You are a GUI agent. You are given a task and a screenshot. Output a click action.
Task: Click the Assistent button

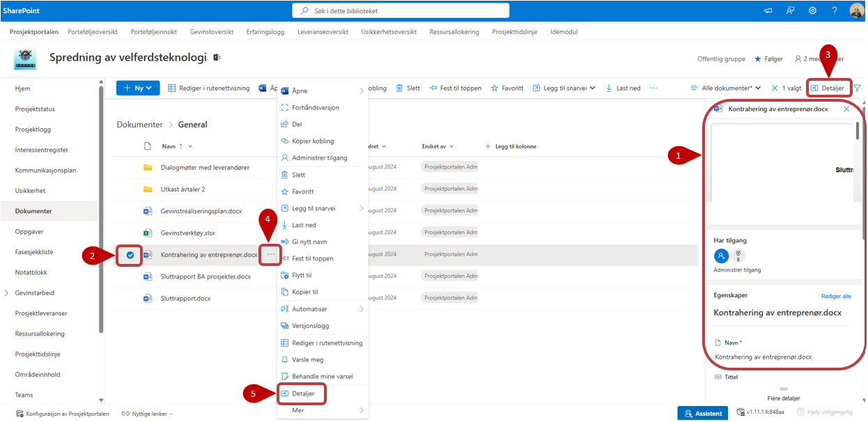pyautogui.click(x=702, y=414)
